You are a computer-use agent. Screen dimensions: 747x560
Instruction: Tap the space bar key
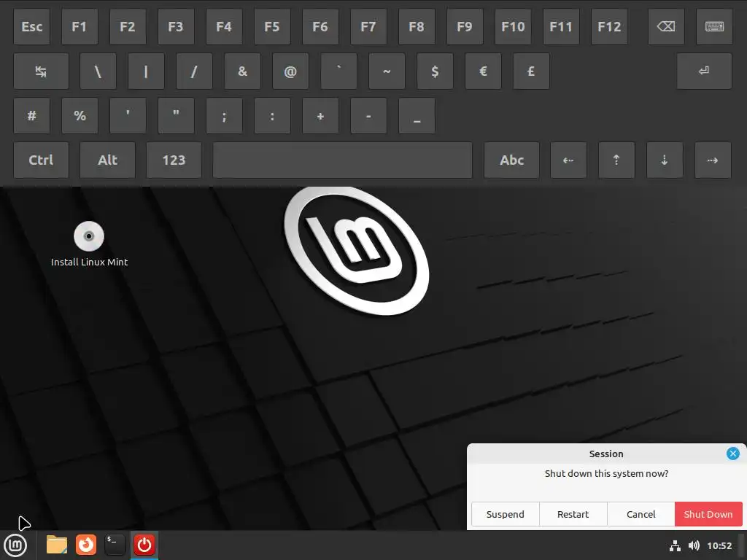click(343, 160)
